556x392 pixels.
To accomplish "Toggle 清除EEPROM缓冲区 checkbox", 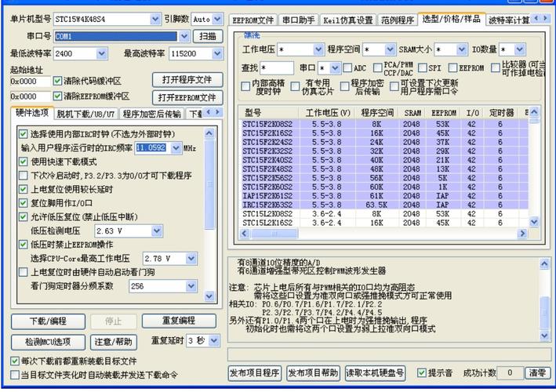I will [x=57, y=96].
